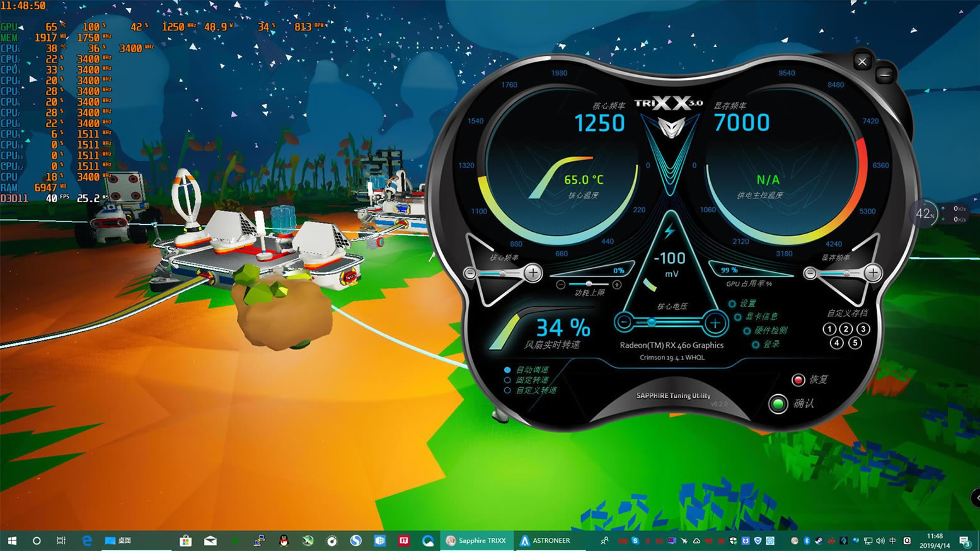This screenshot has height=551, width=980.
Task: Decrease memory clock with minus button
Action: point(810,273)
